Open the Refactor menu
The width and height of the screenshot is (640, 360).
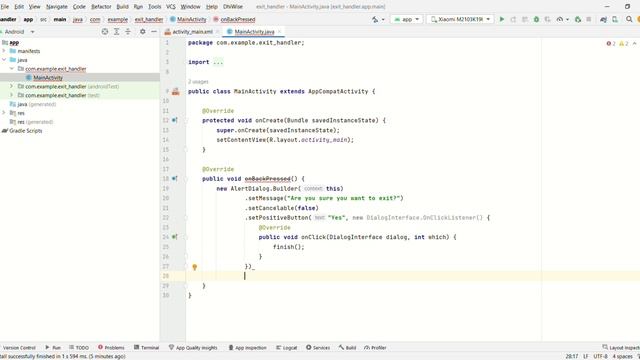[101, 7]
